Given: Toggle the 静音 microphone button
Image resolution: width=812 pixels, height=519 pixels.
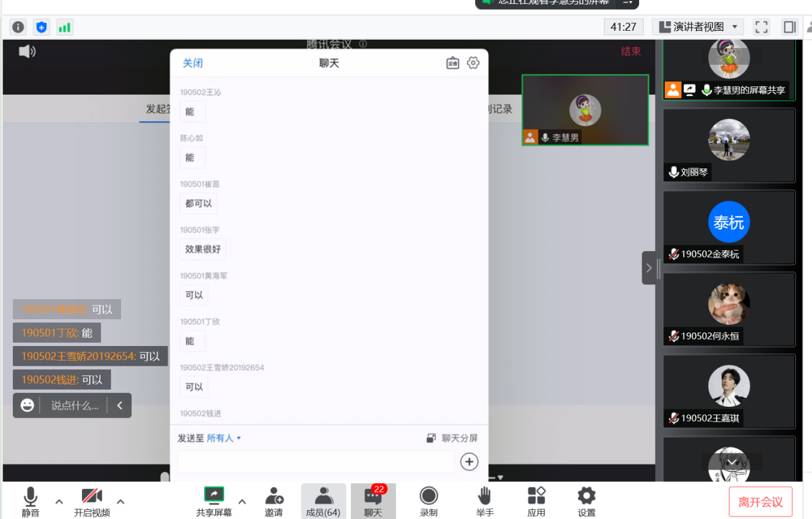Looking at the screenshot, I should pos(30,500).
